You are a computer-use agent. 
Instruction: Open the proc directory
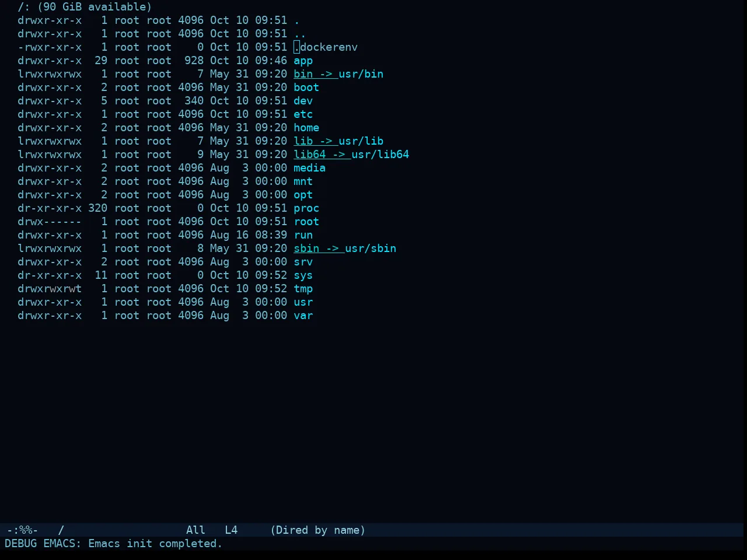tap(306, 208)
